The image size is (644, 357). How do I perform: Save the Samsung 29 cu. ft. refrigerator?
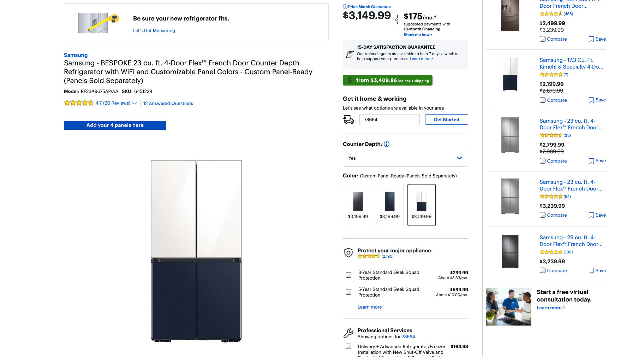click(597, 271)
